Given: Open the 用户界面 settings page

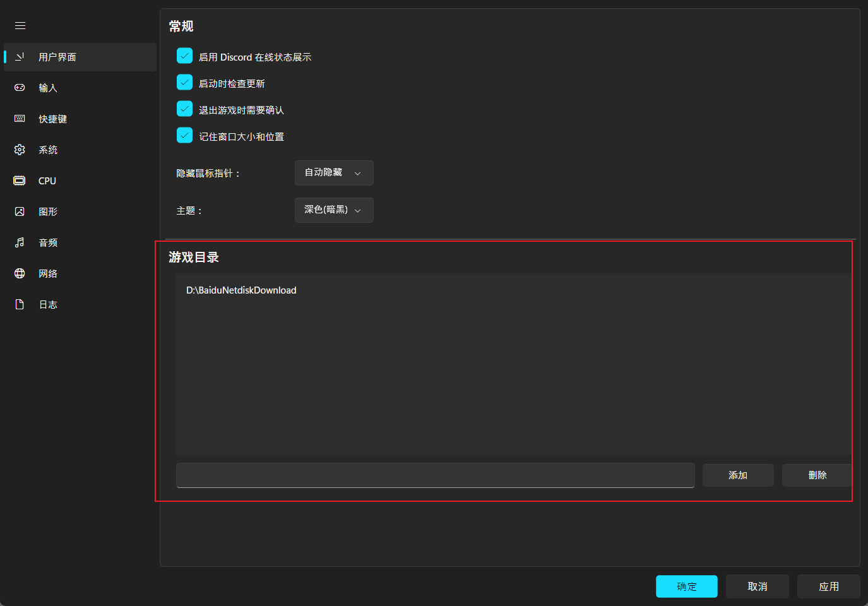Looking at the screenshot, I should 80,57.
